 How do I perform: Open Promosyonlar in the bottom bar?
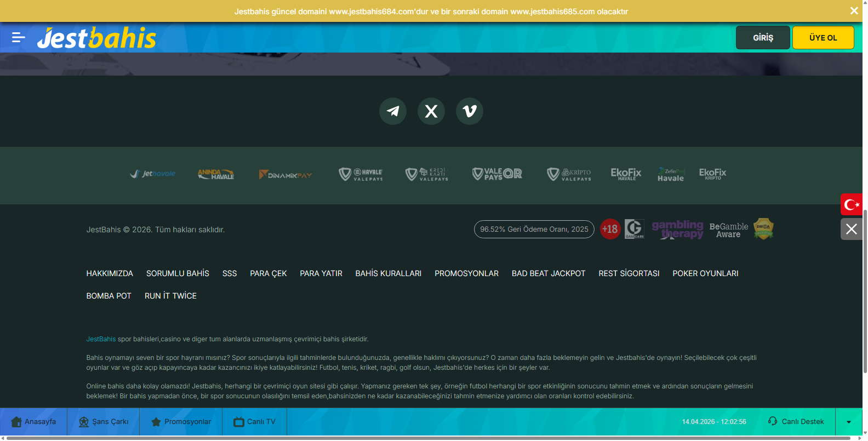click(x=181, y=422)
